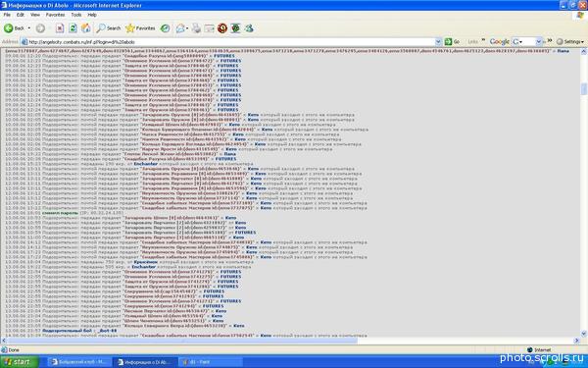The image size is (588, 368).
Task: Go to the home page via Home icon
Action: point(86,28)
